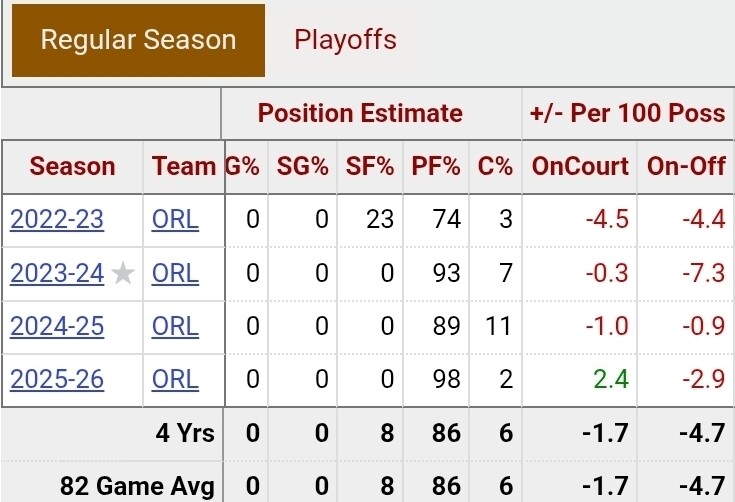Sort by PF% column header

pyautogui.click(x=436, y=167)
